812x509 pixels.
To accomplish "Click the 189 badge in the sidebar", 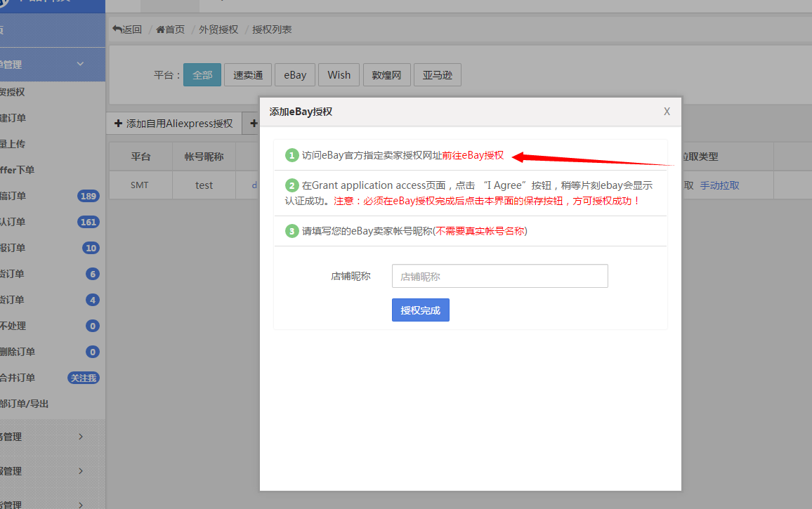I will tap(89, 196).
